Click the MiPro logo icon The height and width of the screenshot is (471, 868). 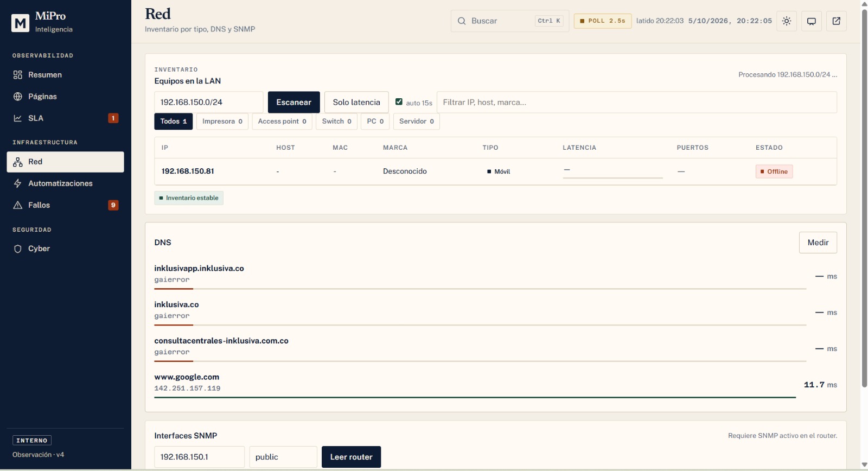[21, 23]
